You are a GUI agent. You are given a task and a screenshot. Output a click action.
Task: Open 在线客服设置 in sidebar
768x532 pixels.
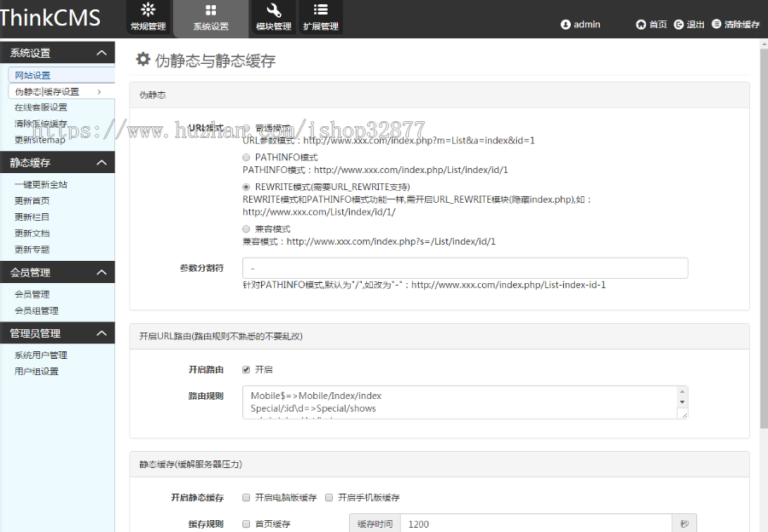[41, 107]
